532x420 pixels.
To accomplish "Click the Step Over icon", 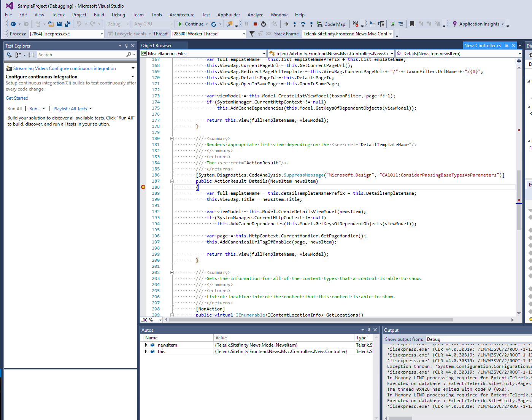I will pos(303,24).
